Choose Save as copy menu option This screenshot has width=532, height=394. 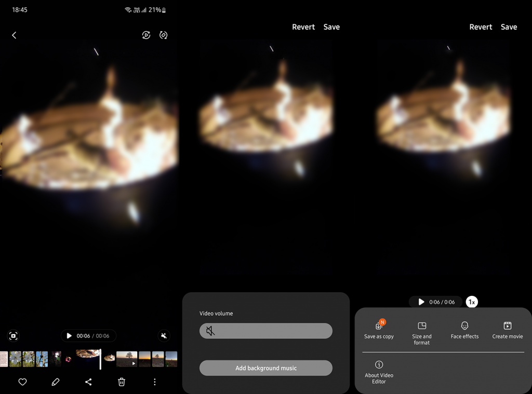[379, 331]
